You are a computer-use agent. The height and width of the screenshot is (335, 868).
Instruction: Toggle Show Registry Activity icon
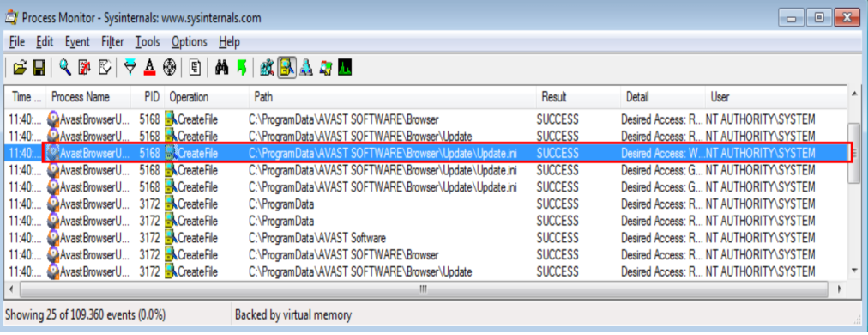point(268,68)
